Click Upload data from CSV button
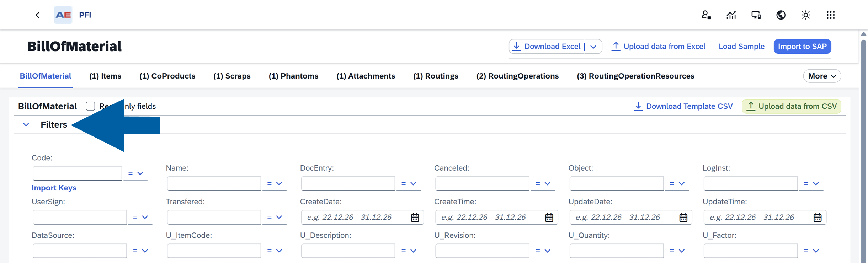The image size is (868, 263). pyautogui.click(x=791, y=106)
